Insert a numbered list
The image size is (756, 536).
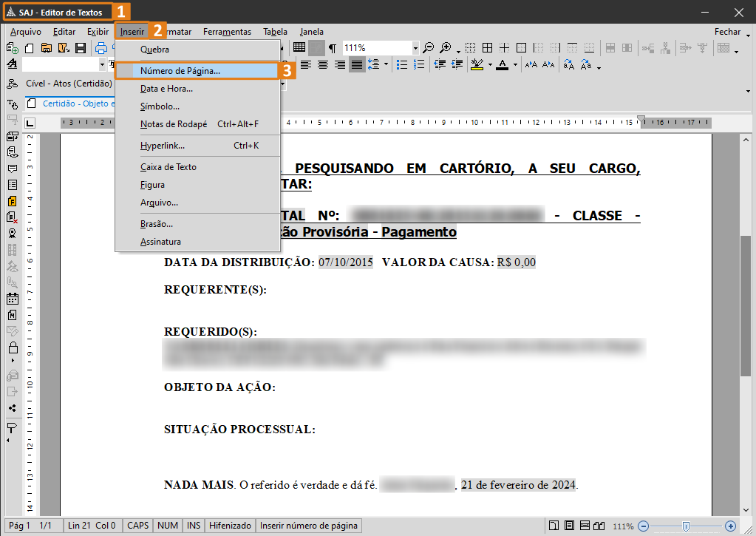coord(419,64)
